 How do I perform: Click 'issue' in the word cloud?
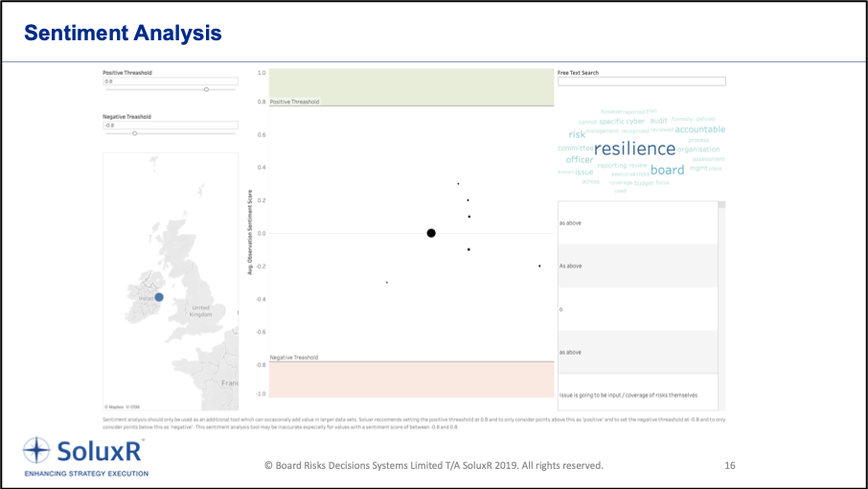tap(584, 173)
